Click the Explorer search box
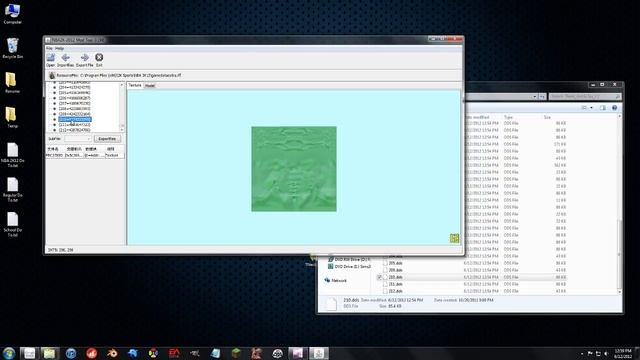The width and height of the screenshot is (640, 360). tap(584, 97)
